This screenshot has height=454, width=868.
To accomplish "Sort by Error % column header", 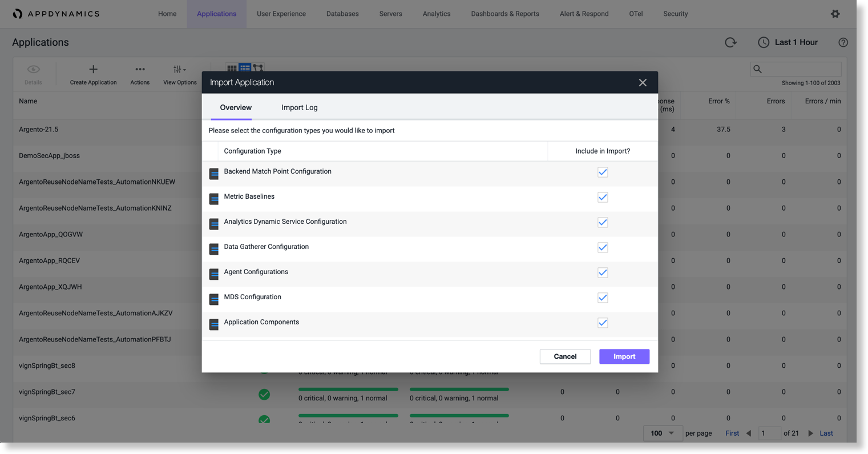I will pyautogui.click(x=719, y=101).
